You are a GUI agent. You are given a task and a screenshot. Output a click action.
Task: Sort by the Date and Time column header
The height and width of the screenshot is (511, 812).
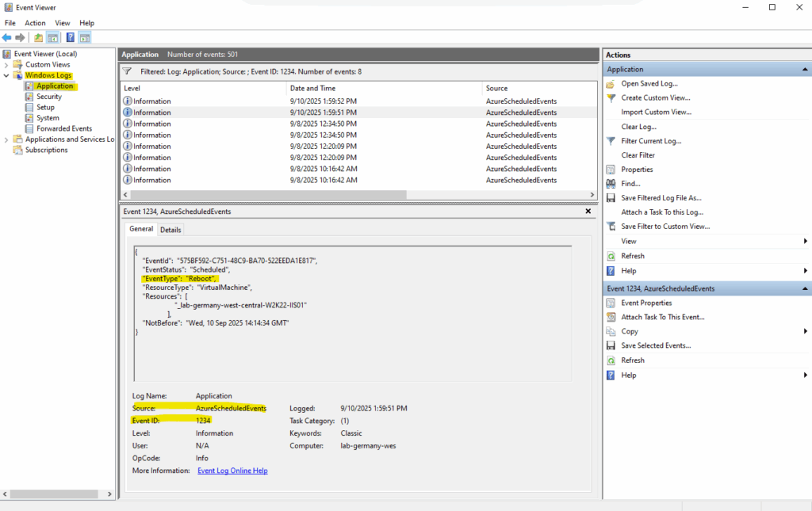(x=385, y=89)
